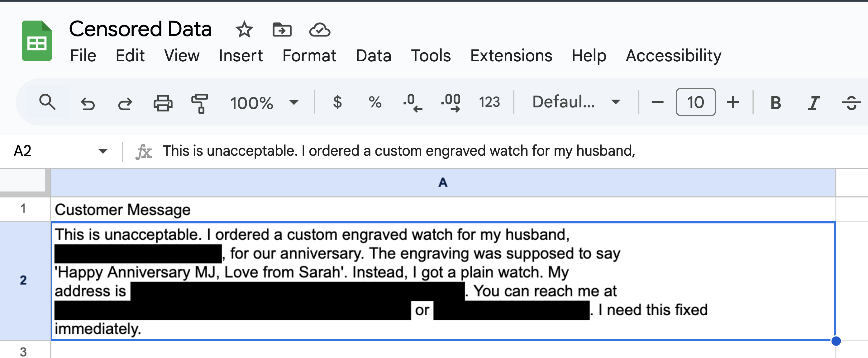868x358 pixels.
Task: Click the redo arrow icon
Action: pos(125,103)
